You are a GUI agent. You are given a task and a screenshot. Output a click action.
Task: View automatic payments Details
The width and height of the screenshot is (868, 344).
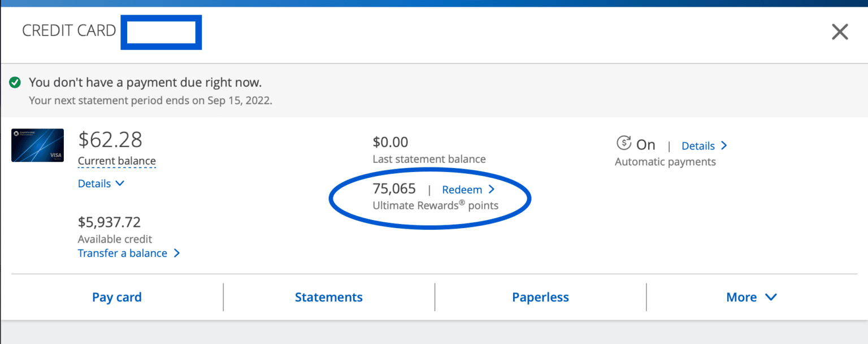coord(698,145)
